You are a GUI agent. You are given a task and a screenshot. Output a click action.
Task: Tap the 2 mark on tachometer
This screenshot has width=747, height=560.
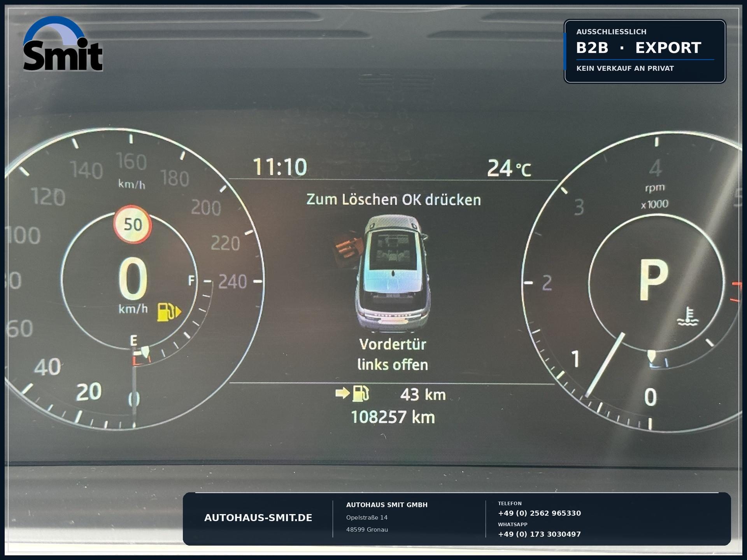pos(547,283)
